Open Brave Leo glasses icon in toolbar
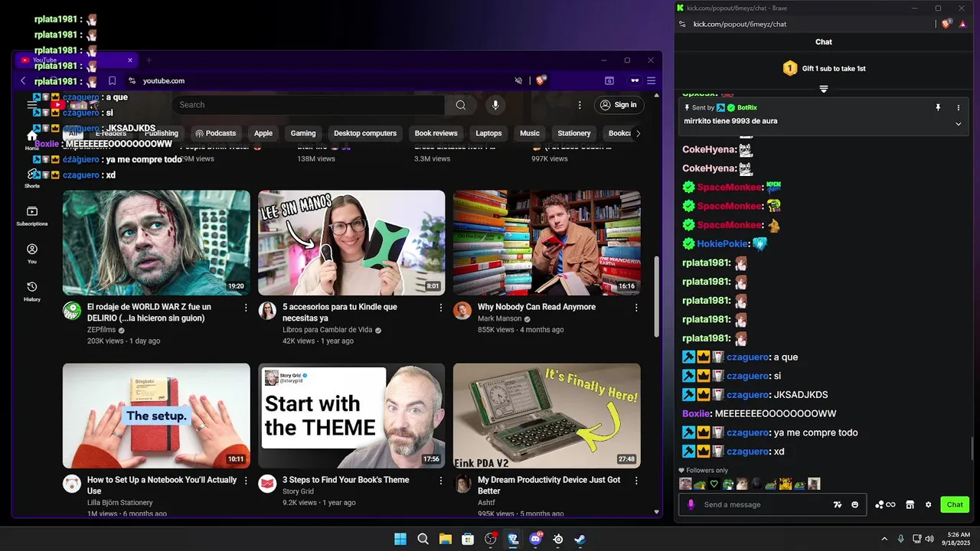Screen dimensions: 980x551 pyautogui.click(x=635, y=80)
